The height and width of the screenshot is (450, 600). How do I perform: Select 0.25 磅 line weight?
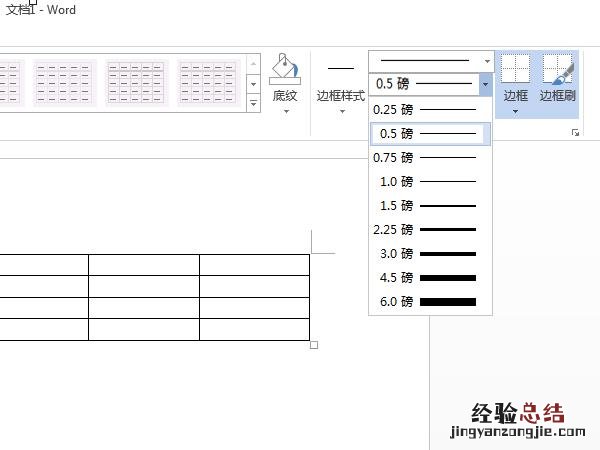(430, 110)
